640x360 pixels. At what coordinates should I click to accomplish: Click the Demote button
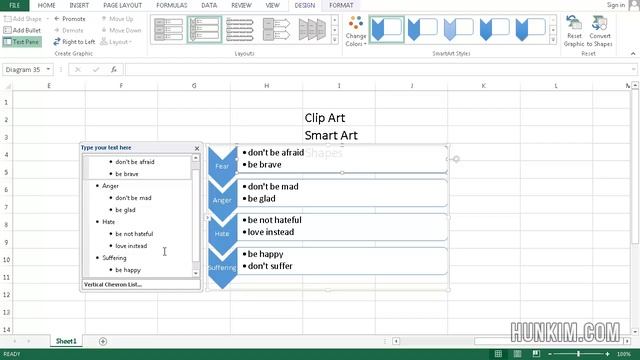[x=69, y=30]
